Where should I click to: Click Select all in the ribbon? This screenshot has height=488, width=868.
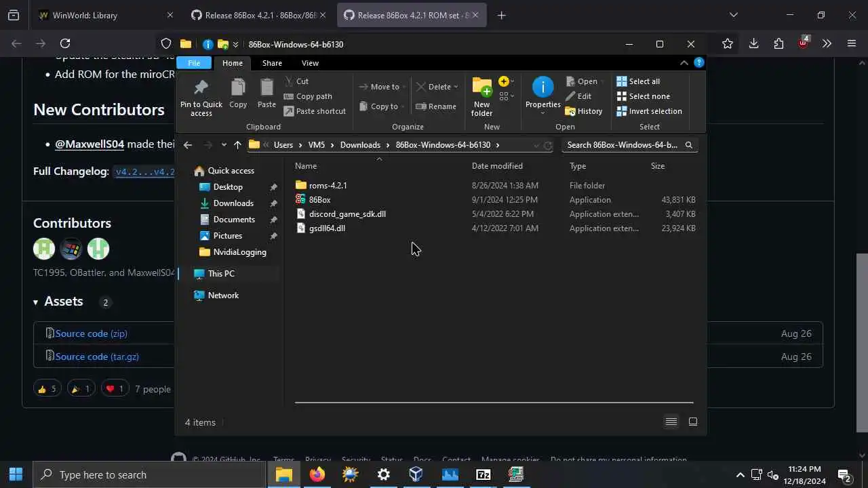pos(638,81)
